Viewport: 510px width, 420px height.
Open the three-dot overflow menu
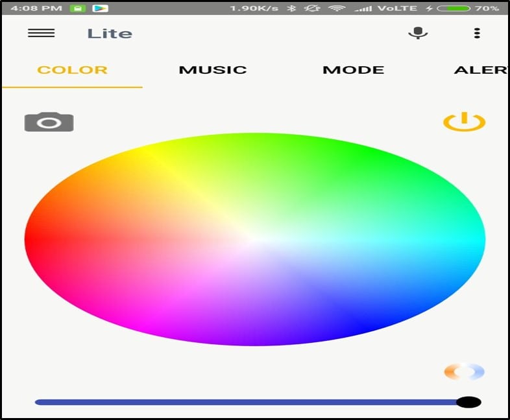click(477, 33)
